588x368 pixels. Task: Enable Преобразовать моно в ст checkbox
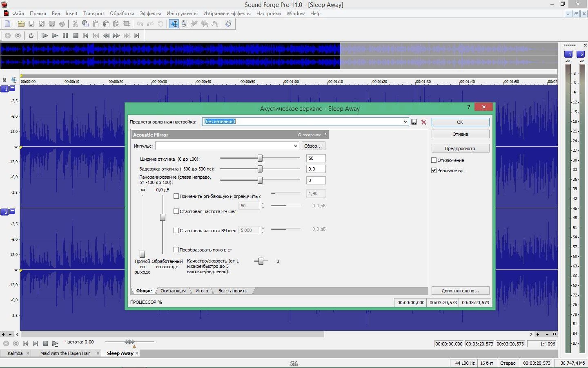point(176,250)
